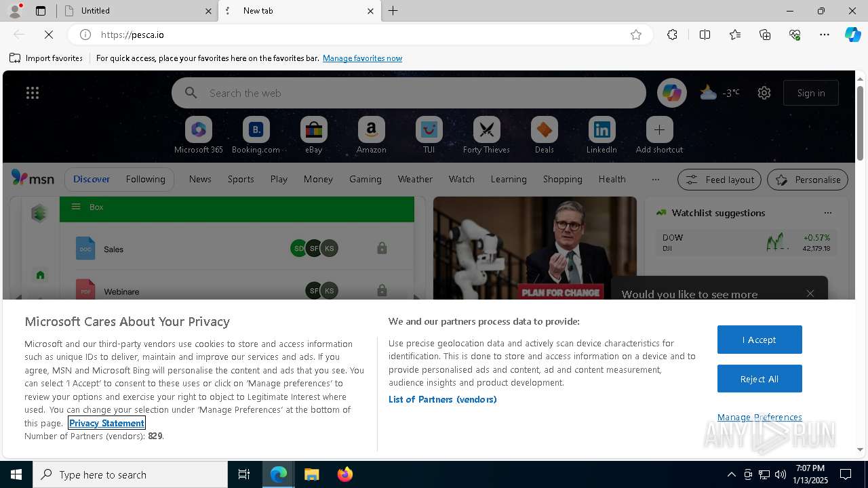Open the Microsoft 365 shortcut
The width and height of the screenshot is (868, 488).
(199, 136)
